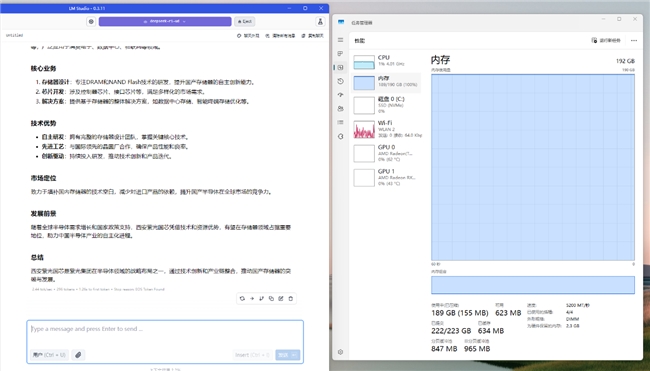
Task: Copy the assistant message
Action: tap(271, 298)
